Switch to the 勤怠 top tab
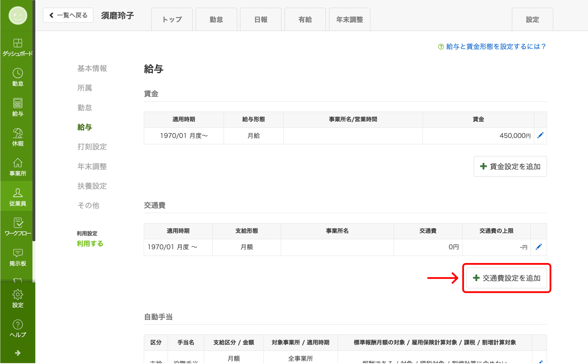Image resolution: width=588 pixels, height=364 pixels. (x=216, y=20)
